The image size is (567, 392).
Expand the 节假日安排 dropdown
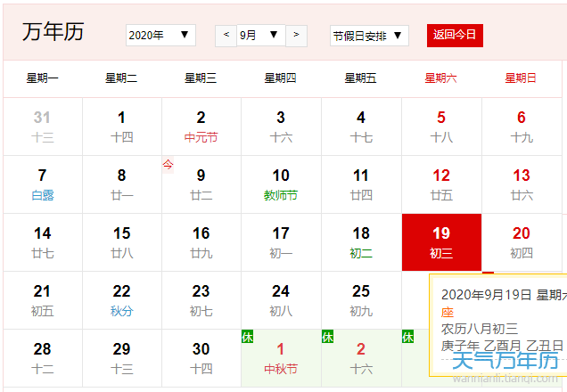(x=369, y=36)
